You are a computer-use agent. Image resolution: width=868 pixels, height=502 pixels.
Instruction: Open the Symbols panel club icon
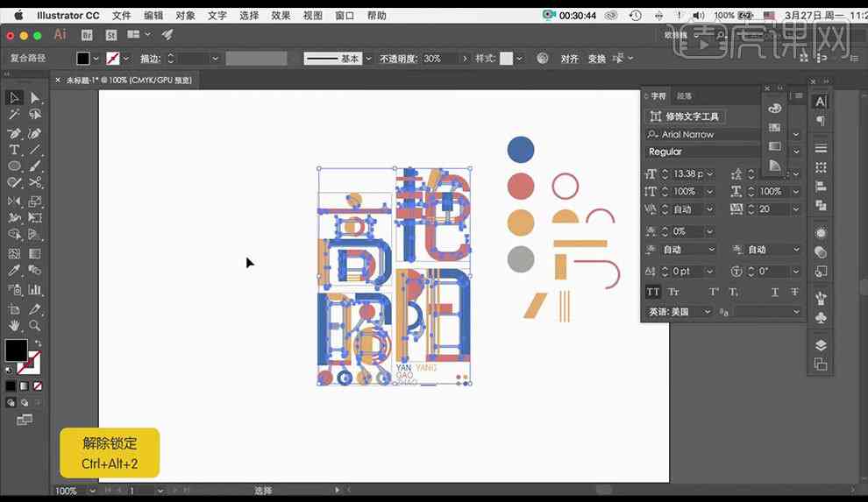[x=821, y=318]
